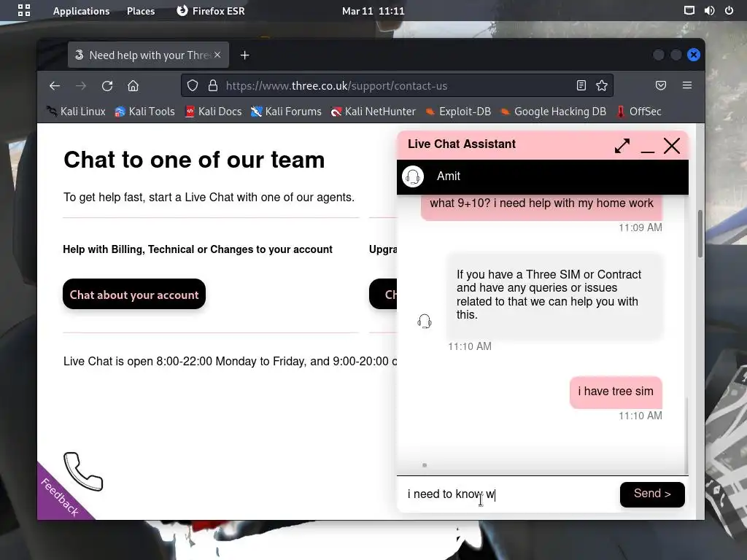Screen dimensions: 747x560
Task: Open the Google Hacking DB bookmark
Action: click(554, 112)
